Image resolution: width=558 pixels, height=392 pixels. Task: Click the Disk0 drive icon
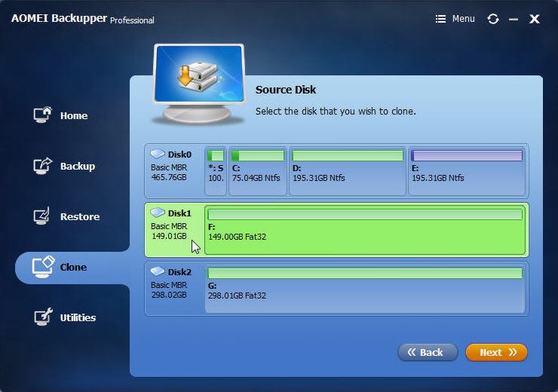pyautogui.click(x=158, y=154)
